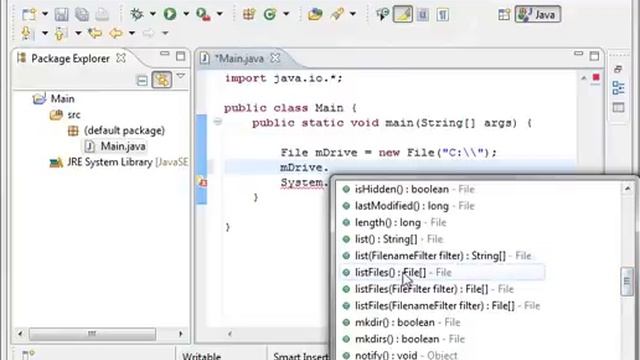
Task: Click the Toggle Breadcrumb icon
Action: click(x=382, y=15)
